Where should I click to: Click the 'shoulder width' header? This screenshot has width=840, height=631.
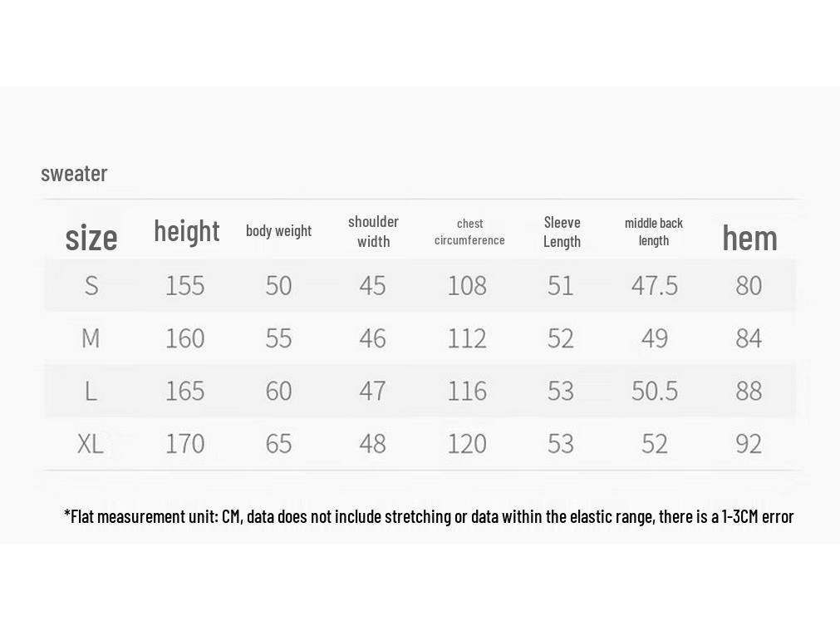click(x=373, y=232)
